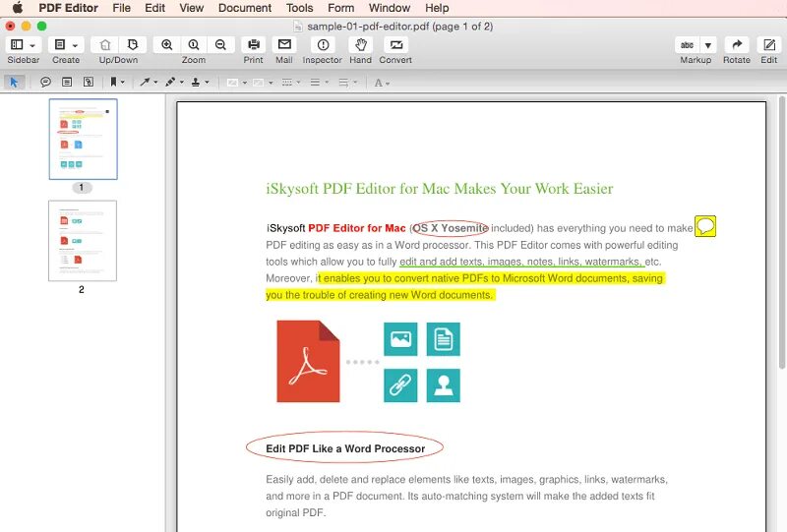
Task: Select the pencil drawing tool
Action: click(x=170, y=82)
